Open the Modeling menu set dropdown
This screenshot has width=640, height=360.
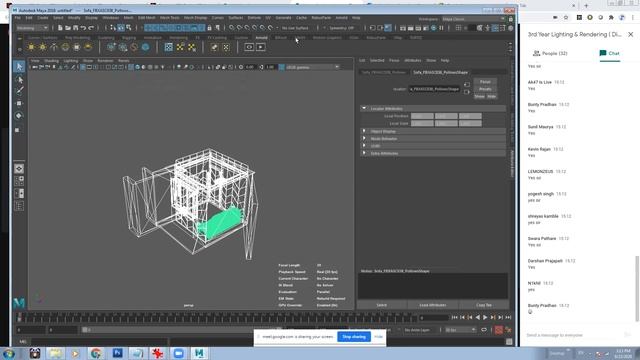tap(32, 28)
